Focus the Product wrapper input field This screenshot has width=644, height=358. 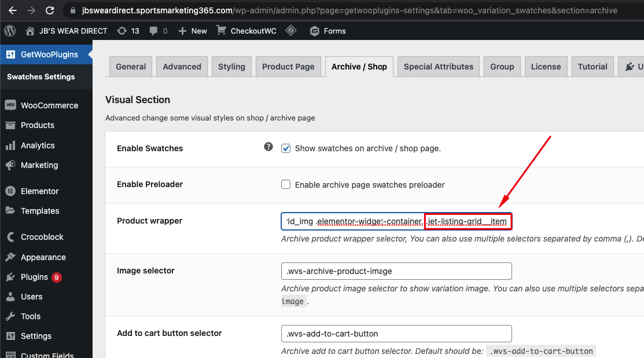[396, 221]
